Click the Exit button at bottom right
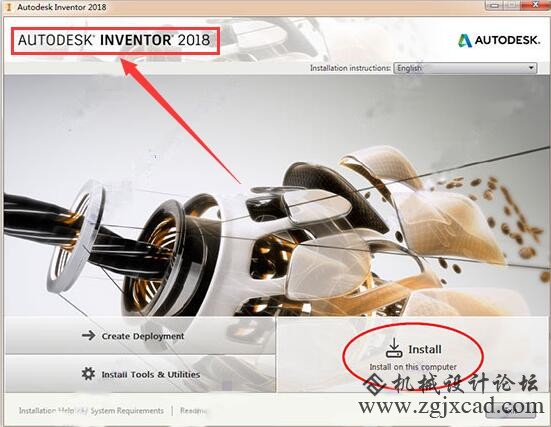Screen dimensions: 551x427 510,411
